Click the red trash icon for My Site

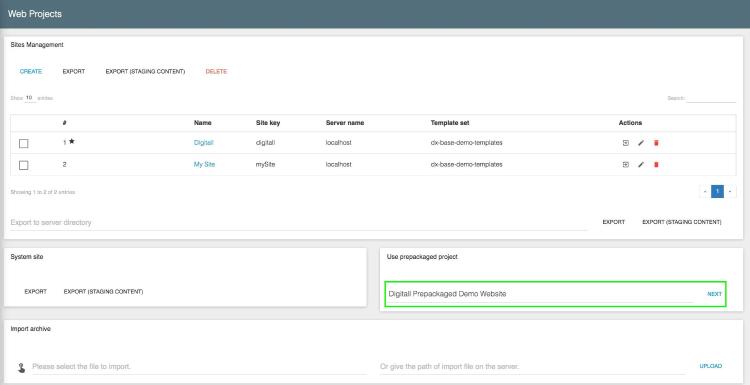pos(656,165)
